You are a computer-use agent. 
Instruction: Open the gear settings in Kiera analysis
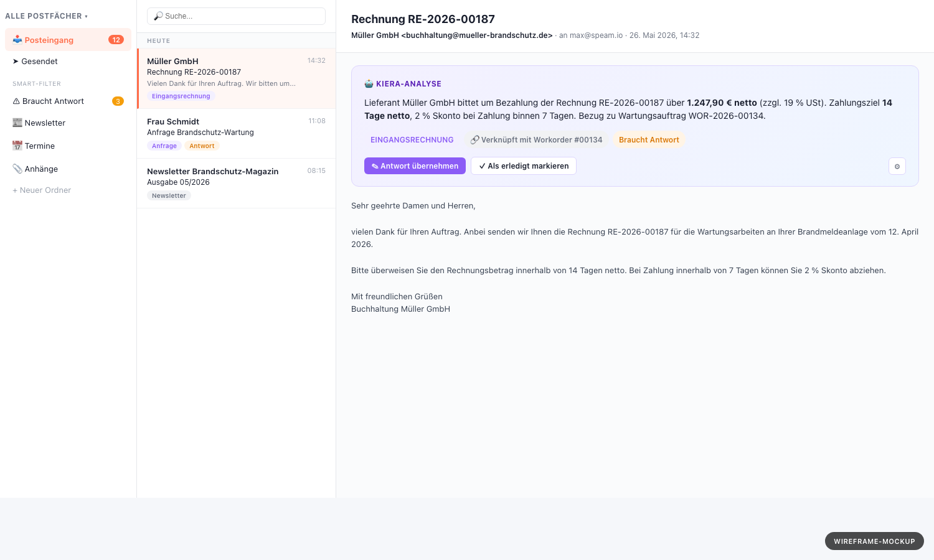pyautogui.click(x=897, y=166)
